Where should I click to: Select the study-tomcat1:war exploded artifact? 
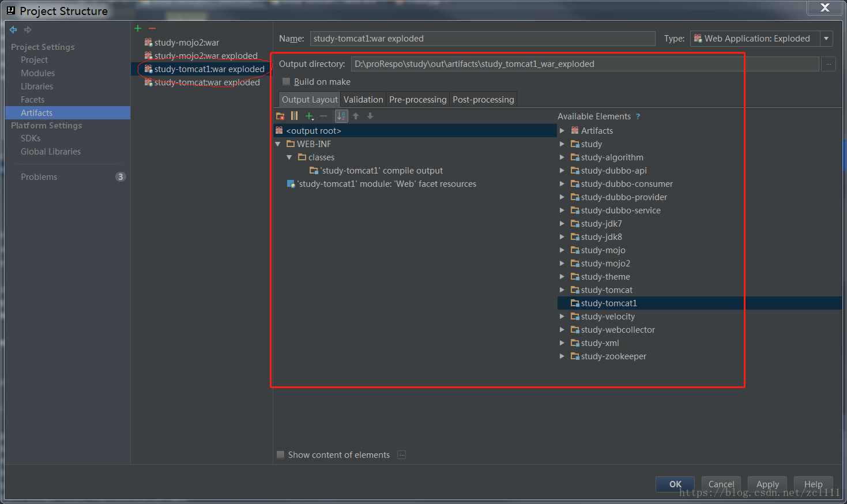202,69
